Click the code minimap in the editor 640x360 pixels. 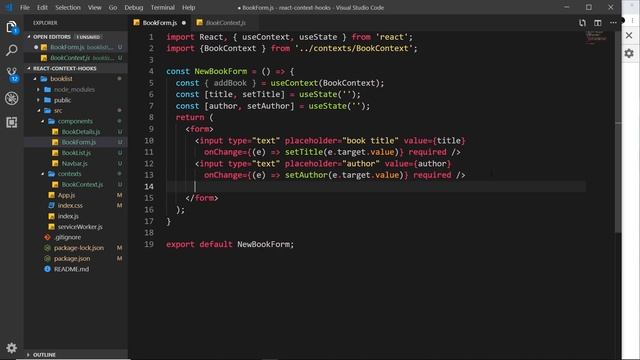(x=596, y=37)
